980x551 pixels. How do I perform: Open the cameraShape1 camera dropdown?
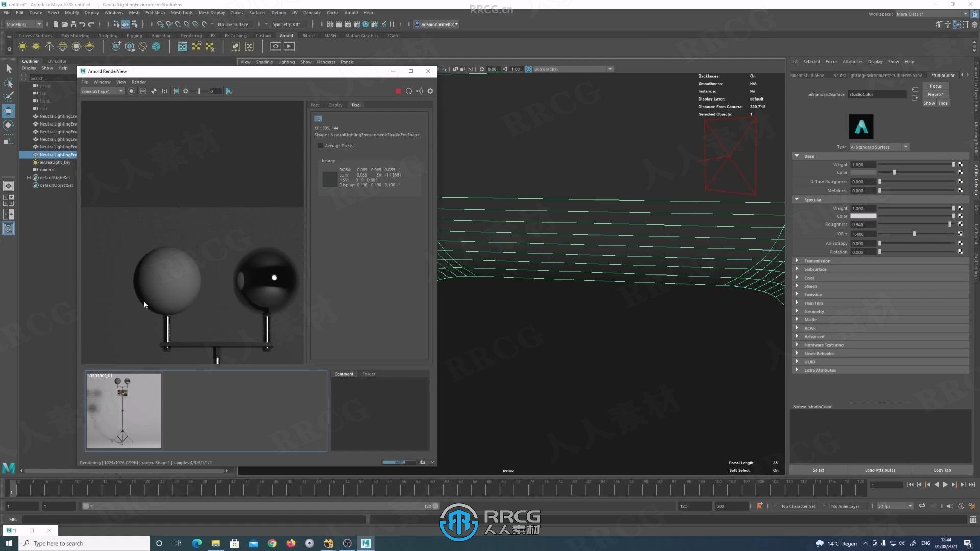(x=102, y=91)
